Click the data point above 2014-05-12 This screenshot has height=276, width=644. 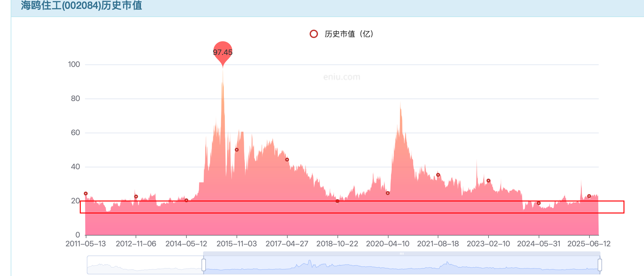coord(186,201)
